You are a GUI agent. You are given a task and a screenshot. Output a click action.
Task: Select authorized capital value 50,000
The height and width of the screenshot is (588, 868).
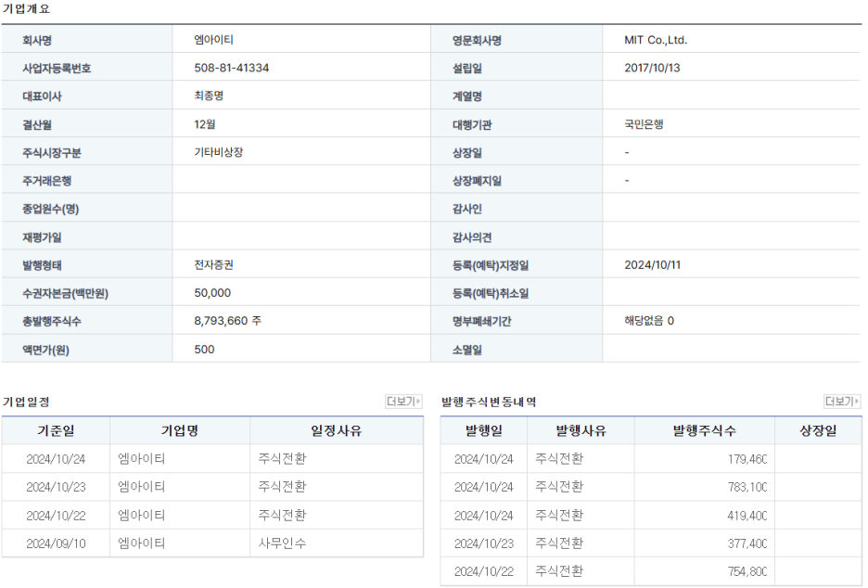(x=212, y=293)
